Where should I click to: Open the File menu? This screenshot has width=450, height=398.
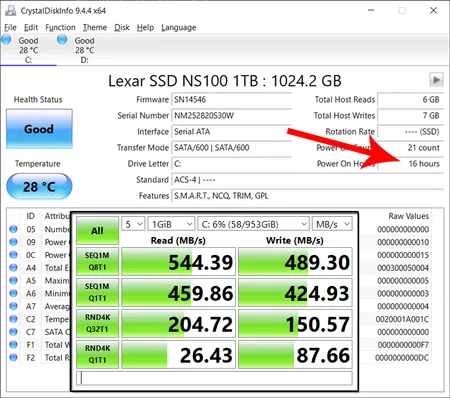point(10,27)
